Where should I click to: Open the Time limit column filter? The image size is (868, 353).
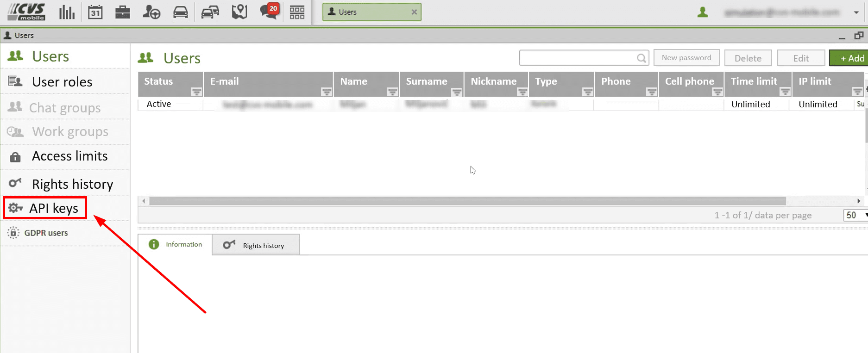(x=785, y=92)
